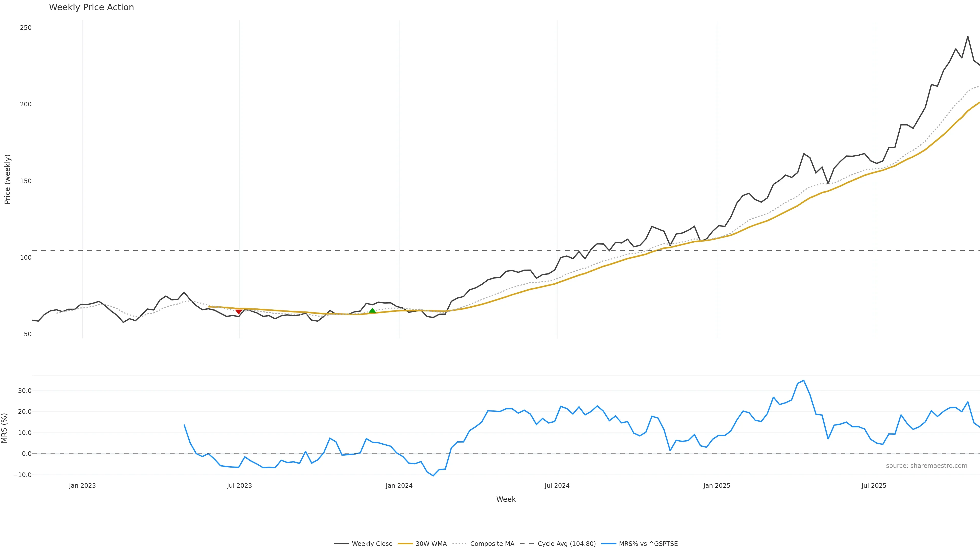Viewport: 980px width, 551px height.
Task: Click the Price (weekly) y-axis title
Action: [7, 179]
